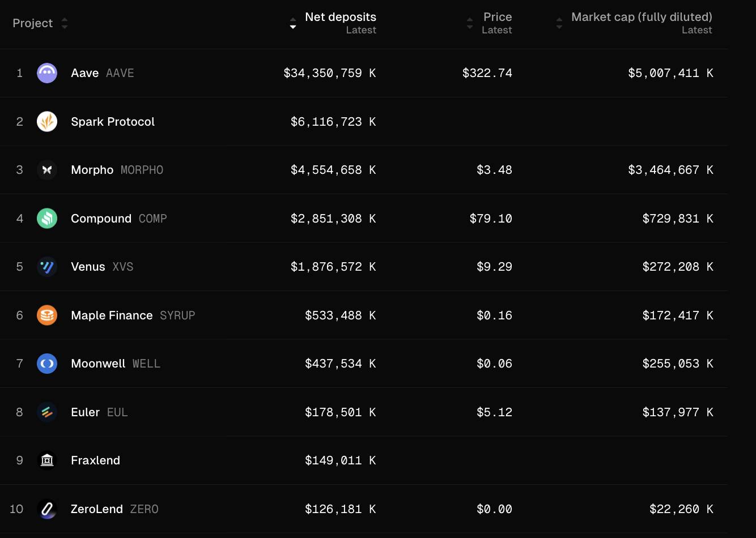
Task: Click the Price column header label
Action: [x=498, y=17]
